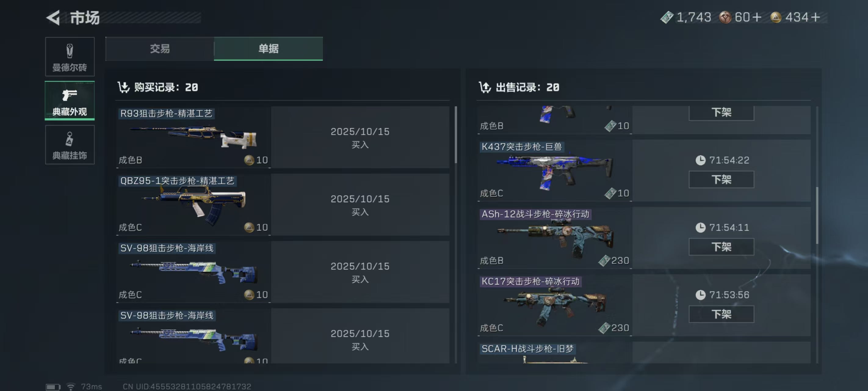Go back using the market arrow
Screen dimensions: 868x391
[x=53, y=17]
